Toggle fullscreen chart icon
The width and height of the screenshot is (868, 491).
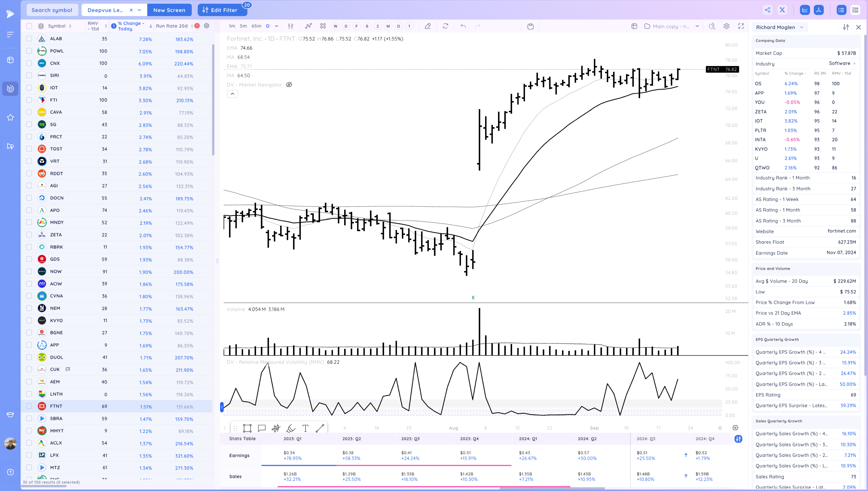[x=741, y=26]
